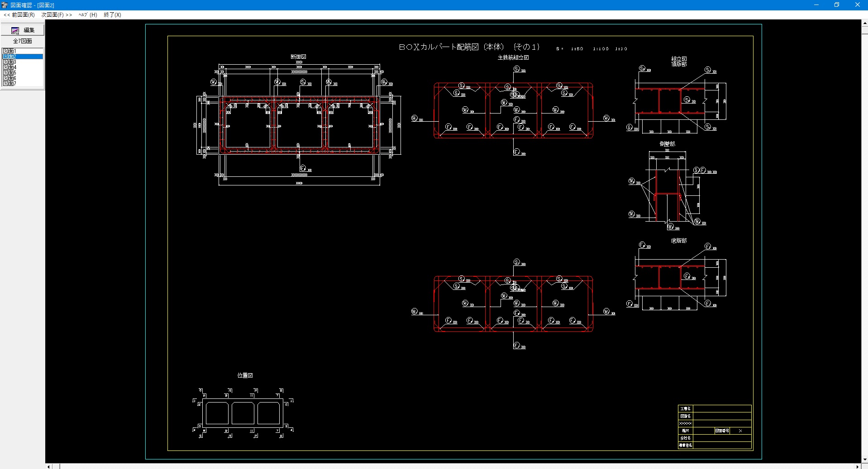Click 終了(X) to exit the viewer
The height and width of the screenshot is (469, 868).
pos(112,15)
